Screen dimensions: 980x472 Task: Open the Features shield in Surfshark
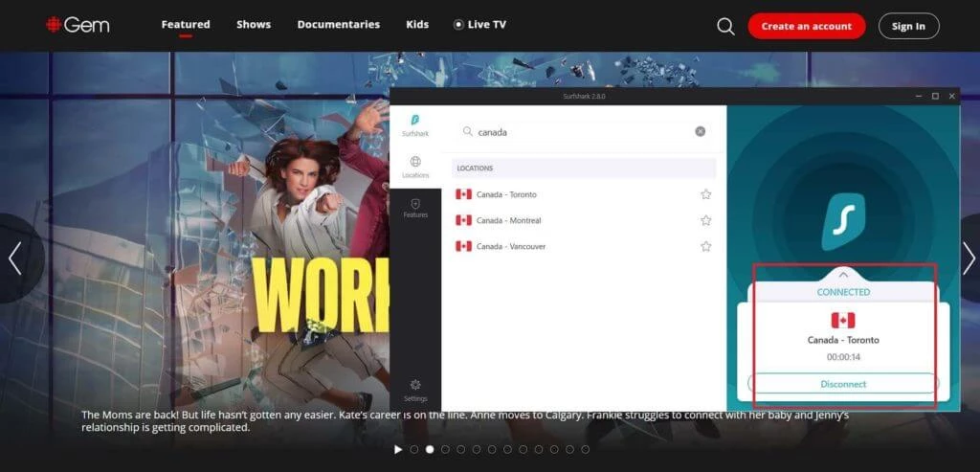coord(415,208)
